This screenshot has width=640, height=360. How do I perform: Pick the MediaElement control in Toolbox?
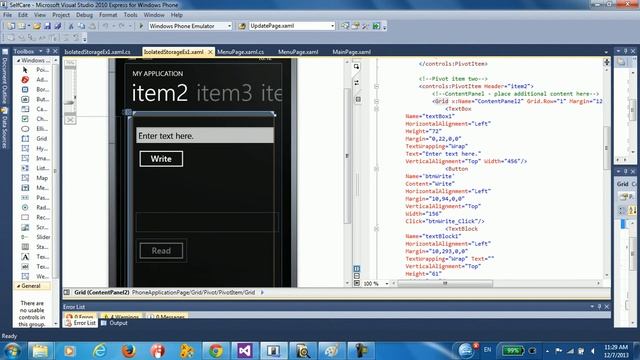point(36,188)
